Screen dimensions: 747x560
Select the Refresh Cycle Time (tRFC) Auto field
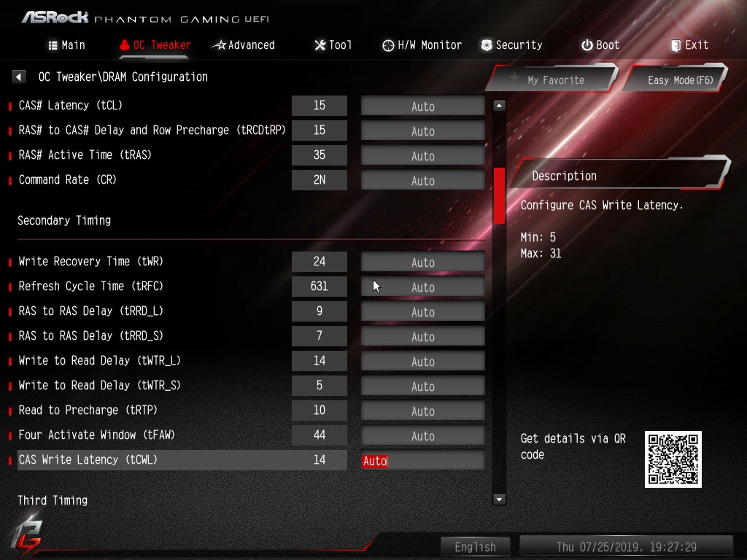[x=422, y=287]
